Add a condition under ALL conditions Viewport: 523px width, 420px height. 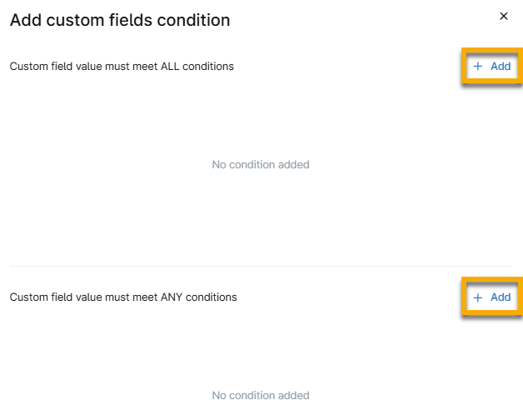tap(492, 67)
